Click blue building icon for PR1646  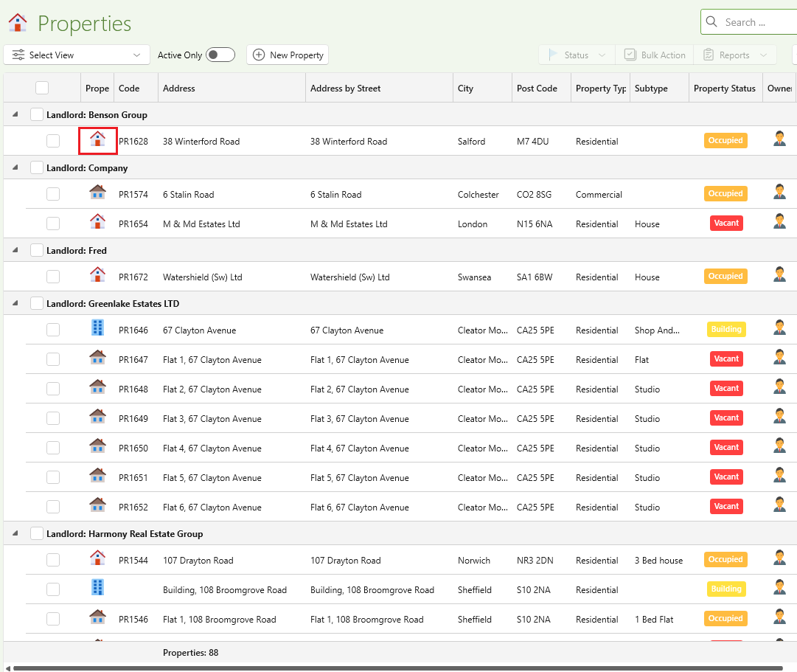click(x=97, y=328)
